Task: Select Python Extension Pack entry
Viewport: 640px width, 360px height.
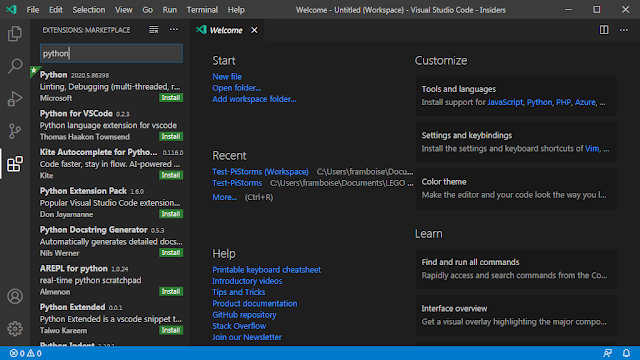Action: point(110,202)
